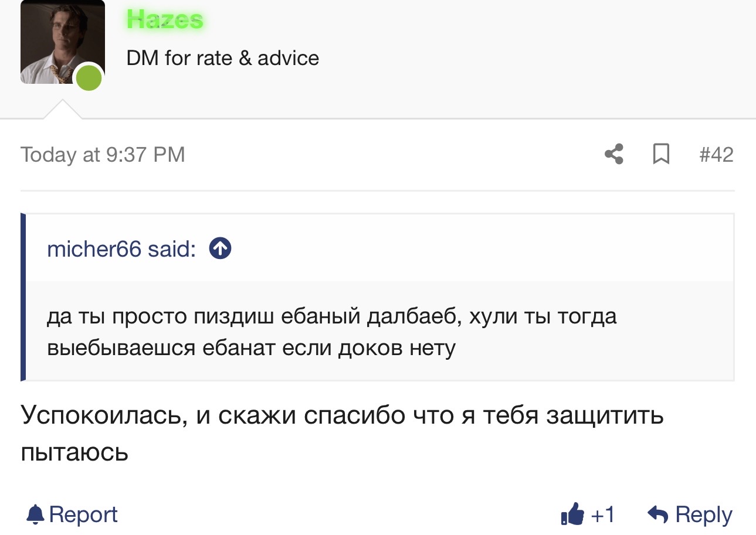Report this post using the Report text

coord(83,514)
